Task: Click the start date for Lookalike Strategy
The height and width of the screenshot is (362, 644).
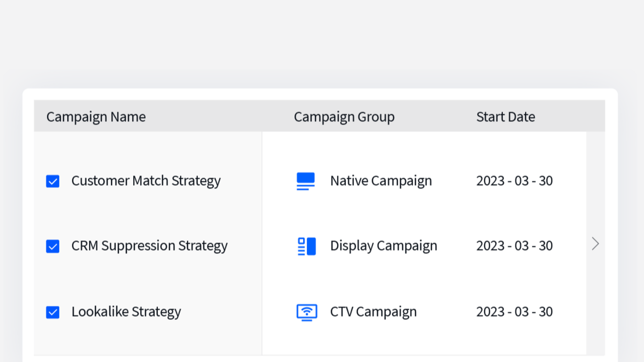Action: click(x=514, y=312)
